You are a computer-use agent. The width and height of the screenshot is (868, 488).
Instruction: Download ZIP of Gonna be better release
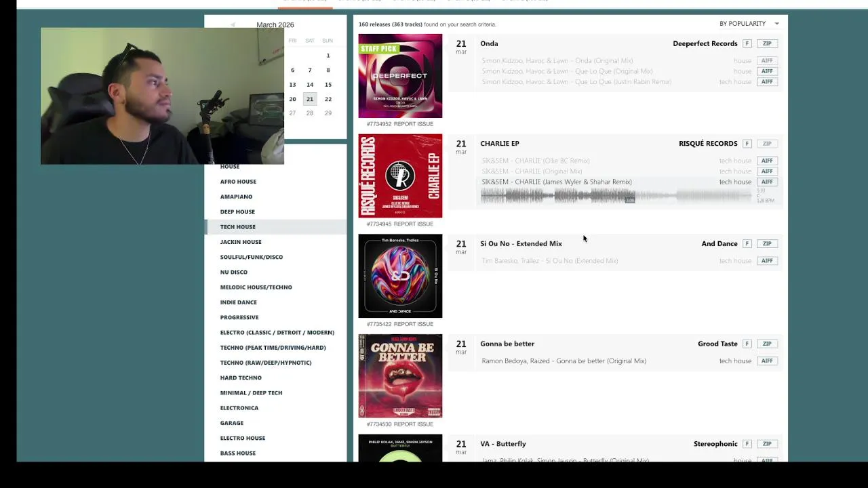click(767, 344)
